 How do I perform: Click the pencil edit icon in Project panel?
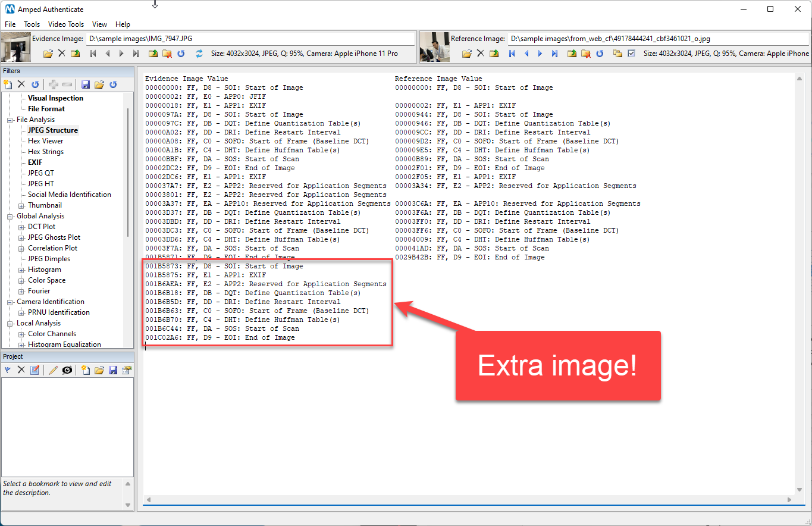[x=53, y=370]
